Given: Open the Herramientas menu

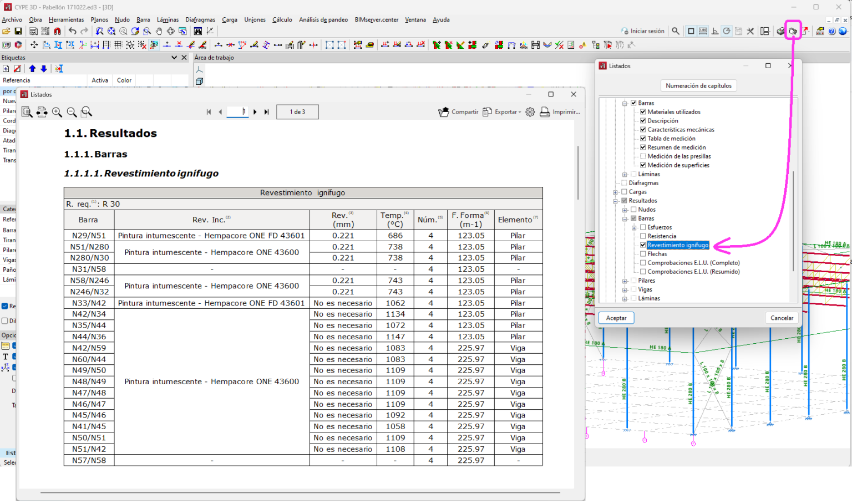Looking at the screenshot, I should (66, 19).
